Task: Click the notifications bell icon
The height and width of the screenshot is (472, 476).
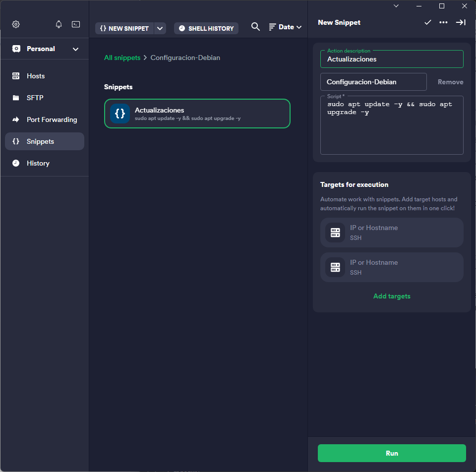Action: pos(59,24)
